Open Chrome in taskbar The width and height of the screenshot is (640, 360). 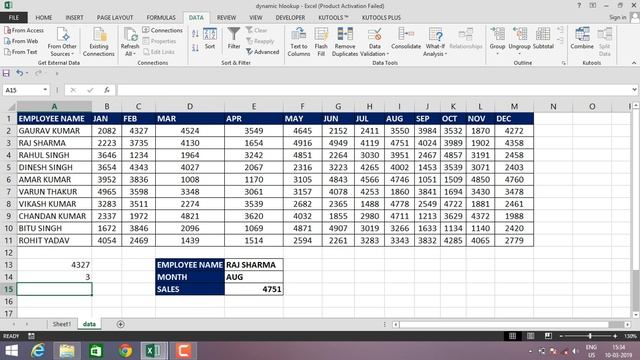[x=126, y=351]
